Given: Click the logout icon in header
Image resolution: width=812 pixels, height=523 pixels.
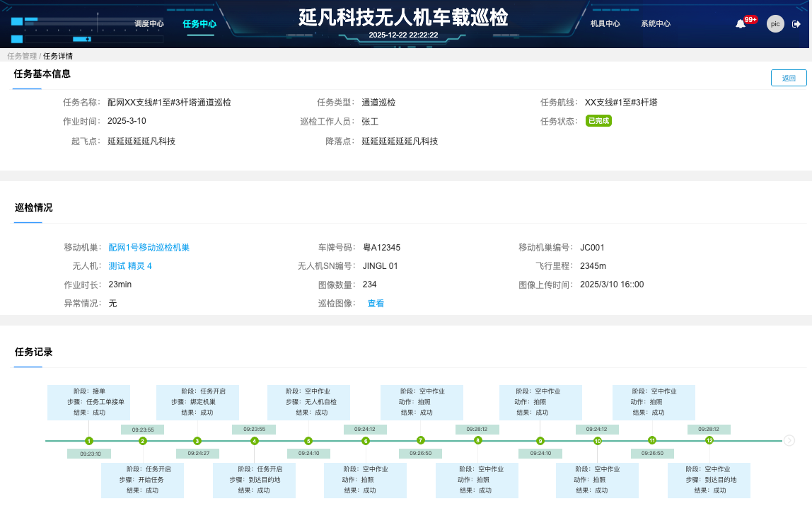Looking at the screenshot, I should tap(796, 24).
